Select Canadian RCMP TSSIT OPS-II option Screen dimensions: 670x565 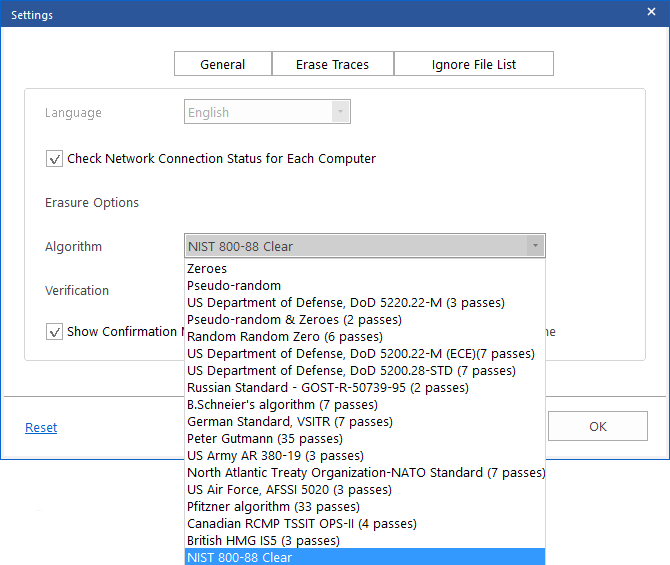[x=365, y=524]
